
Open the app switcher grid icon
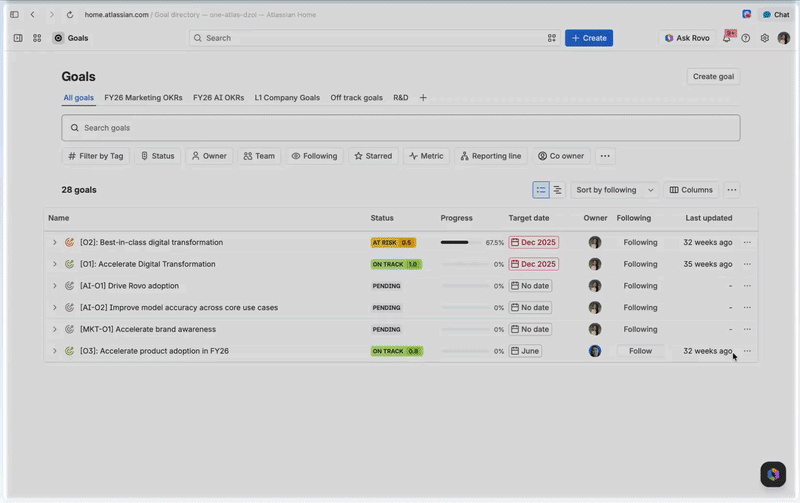pos(37,38)
